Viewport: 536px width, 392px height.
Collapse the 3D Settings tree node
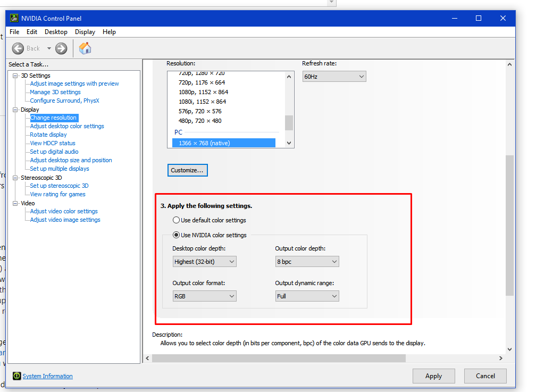coord(15,76)
